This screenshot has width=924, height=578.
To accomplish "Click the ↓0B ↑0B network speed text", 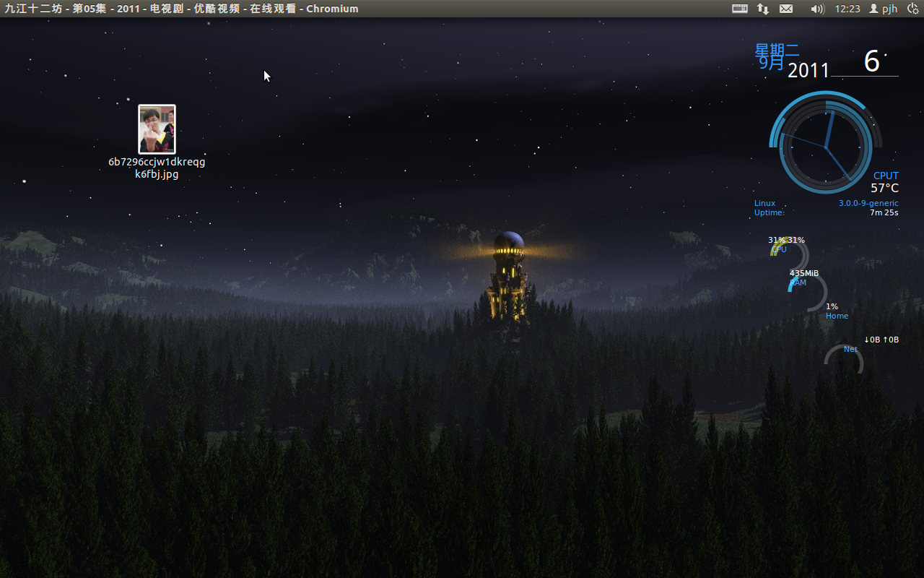I will (881, 340).
